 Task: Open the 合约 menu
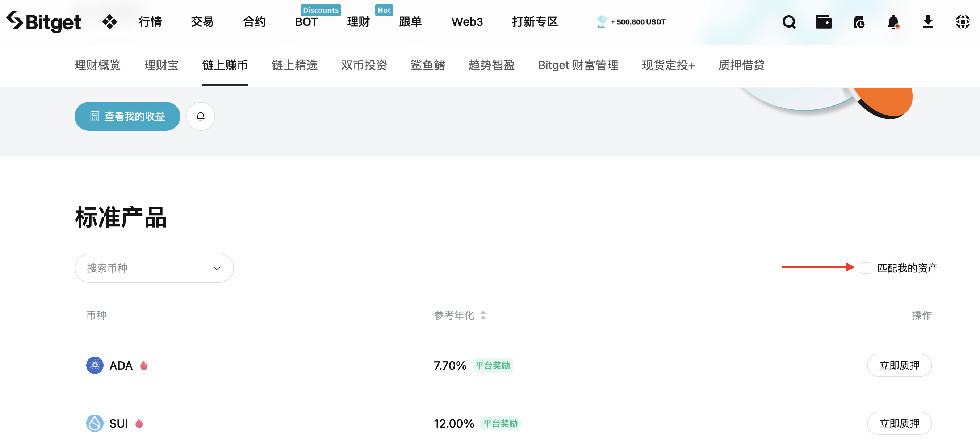(x=255, y=22)
